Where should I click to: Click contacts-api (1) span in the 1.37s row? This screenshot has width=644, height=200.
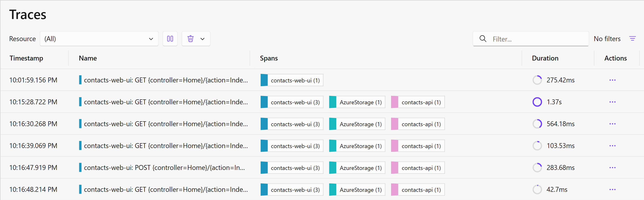[x=418, y=102]
